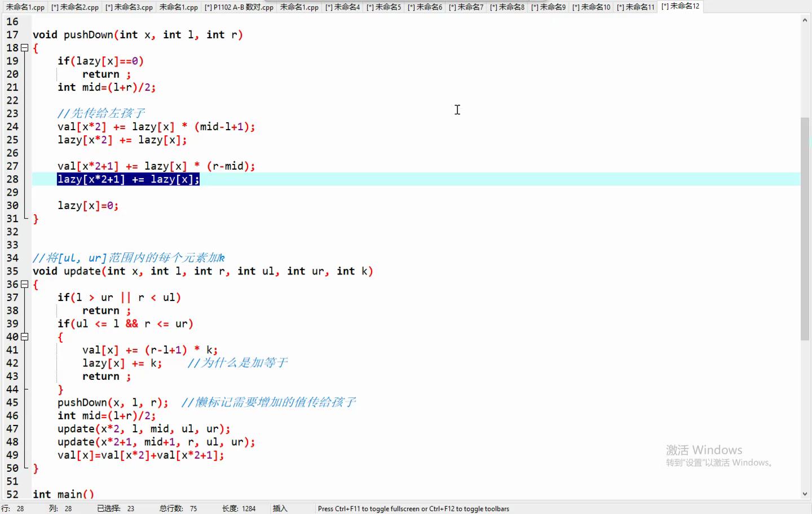Click the 插入 insert mode indicator in status bar

click(280, 508)
